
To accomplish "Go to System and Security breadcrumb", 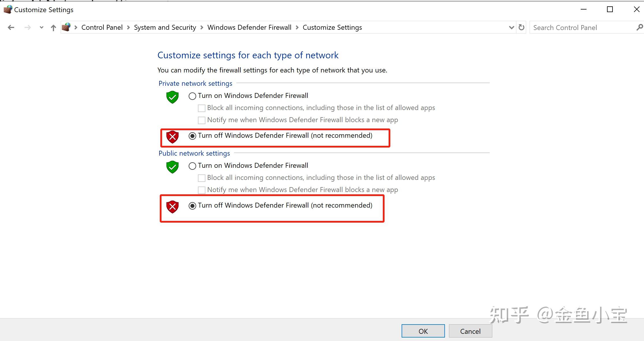I will pos(165,27).
